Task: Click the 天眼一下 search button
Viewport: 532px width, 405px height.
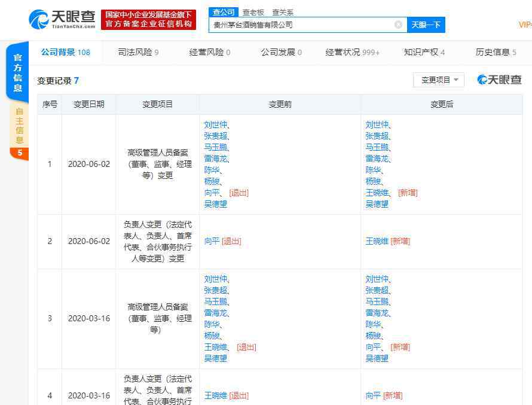Action: click(426, 25)
